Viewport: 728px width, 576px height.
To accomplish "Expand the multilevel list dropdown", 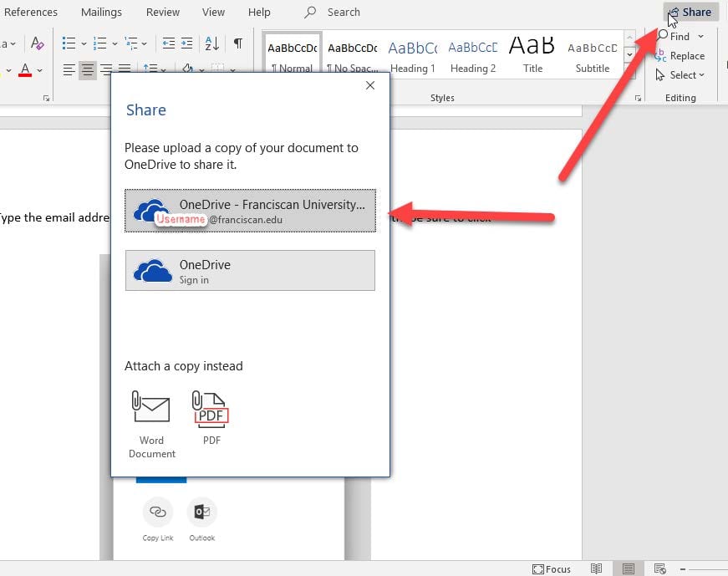I will pyautogui.click(x=145, y=44).
